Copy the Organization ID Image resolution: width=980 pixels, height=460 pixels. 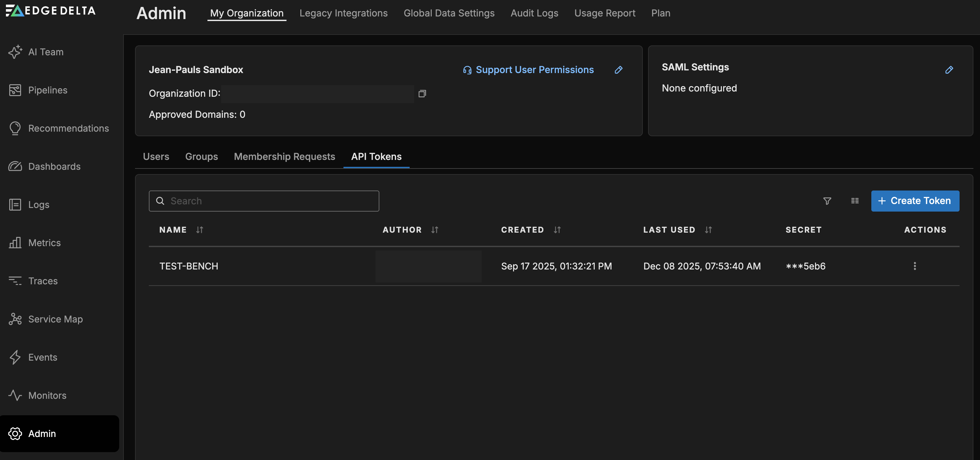point(422,94)
